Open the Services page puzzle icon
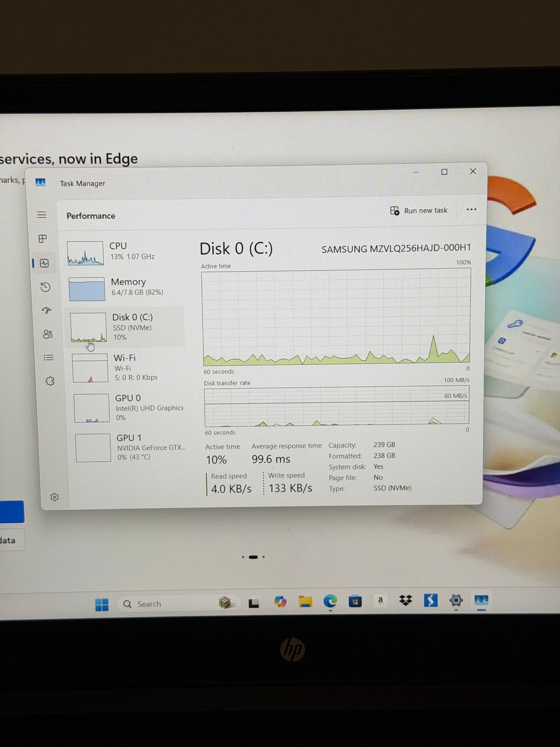The height and width of the screenshot is (747, 560). click(50, 381)
